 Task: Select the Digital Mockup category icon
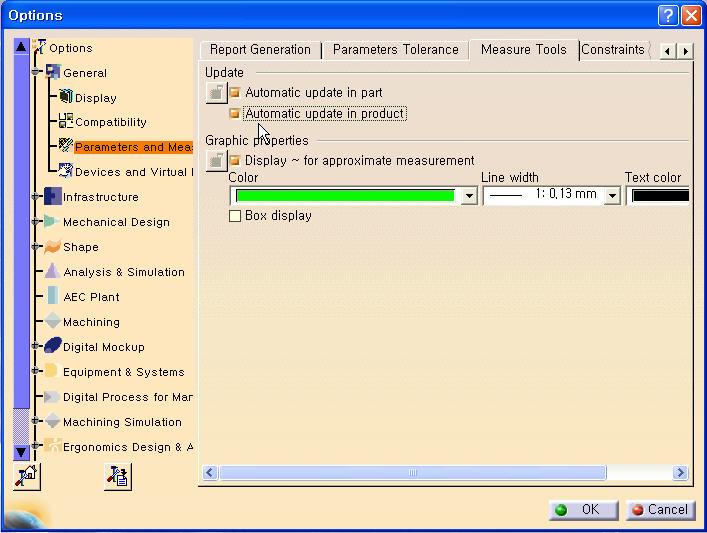point(52,346)
